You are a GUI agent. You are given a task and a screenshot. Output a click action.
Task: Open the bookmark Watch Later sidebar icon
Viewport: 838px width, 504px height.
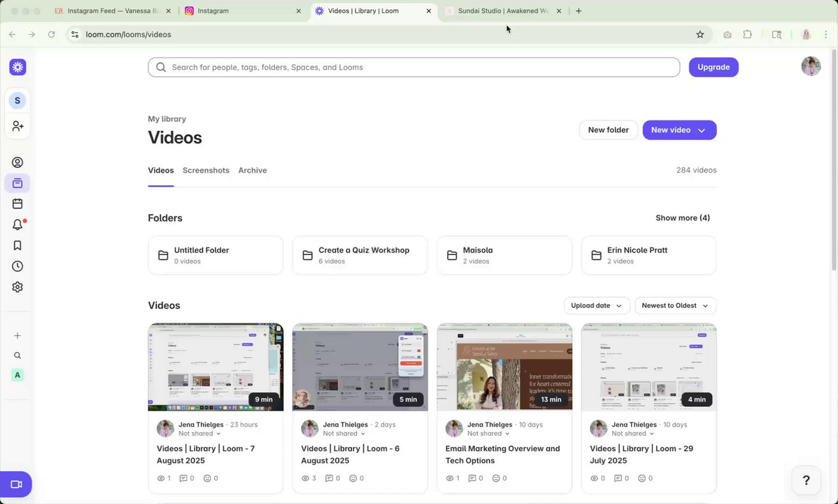click(x=18, y=245)
